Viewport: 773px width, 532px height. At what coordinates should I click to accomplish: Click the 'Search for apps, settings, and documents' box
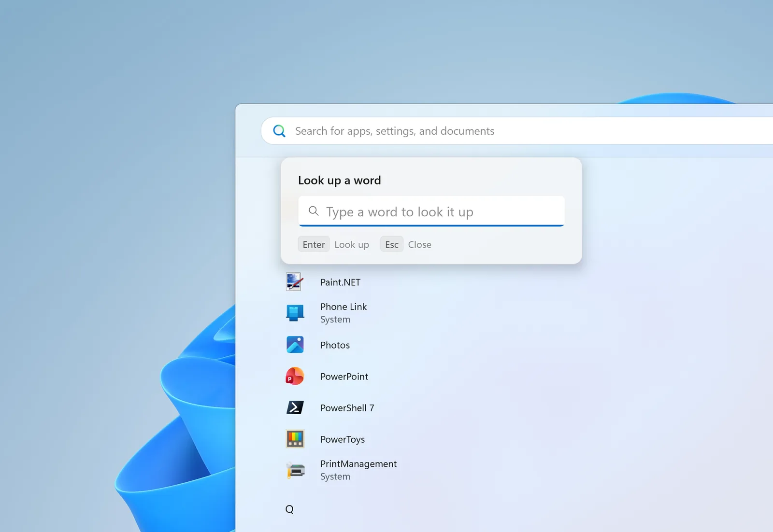click(x=517, y=131)
